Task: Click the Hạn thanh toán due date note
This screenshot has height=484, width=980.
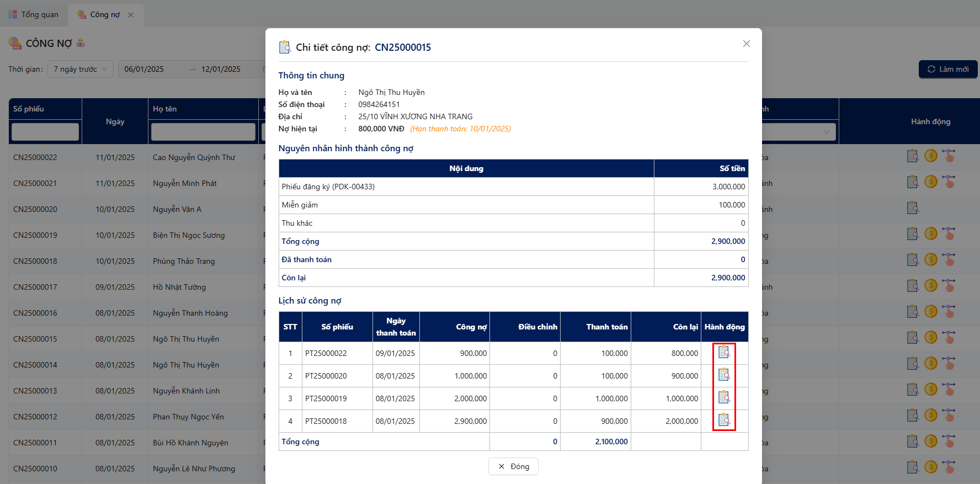Action: 460,129
